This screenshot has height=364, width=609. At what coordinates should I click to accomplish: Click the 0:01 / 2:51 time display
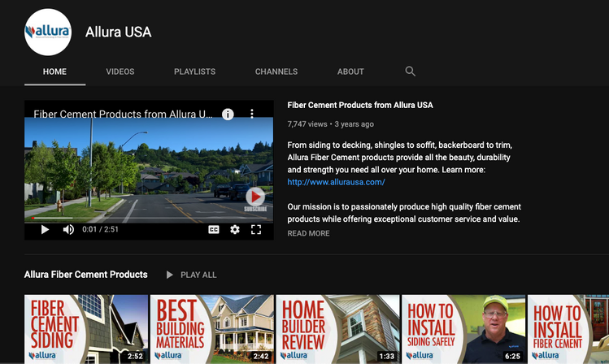coord(100,229)
